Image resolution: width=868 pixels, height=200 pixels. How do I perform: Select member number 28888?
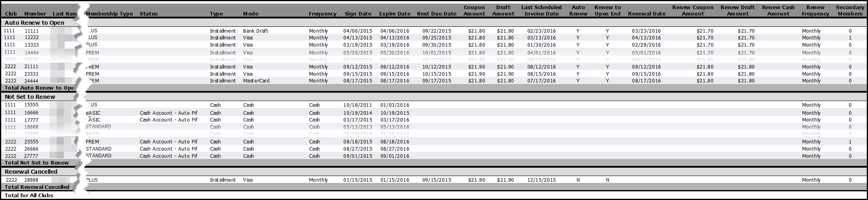coord(32,180)
